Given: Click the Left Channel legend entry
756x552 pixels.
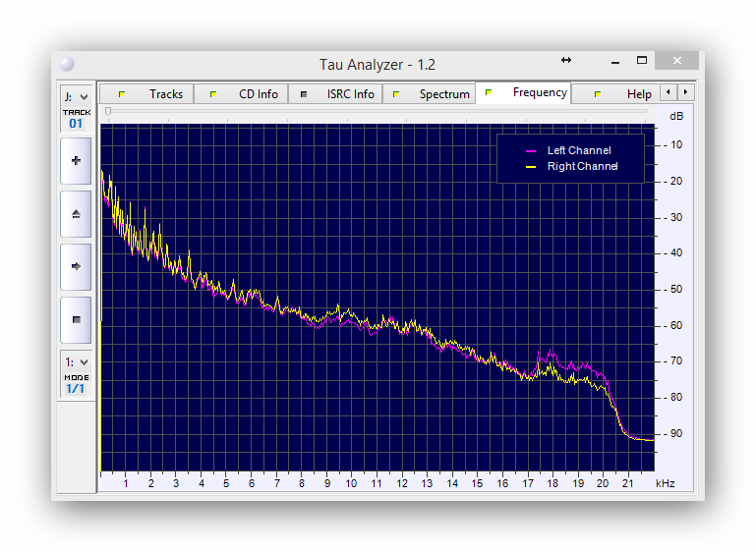Looking at the screenshot, I should (x=578, y=150).
